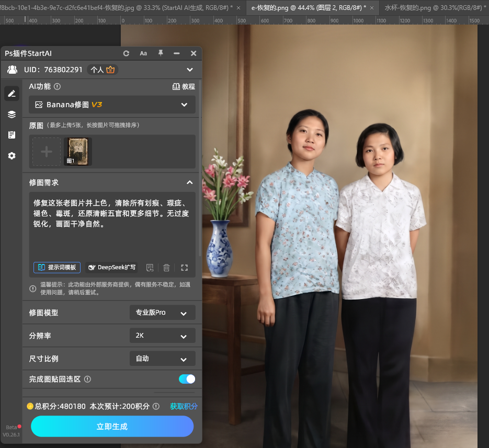Toggle the 完成图贴回选区 switch
Image resolution: width=489 pixels, height=448 pixels.
click(187, 379)
